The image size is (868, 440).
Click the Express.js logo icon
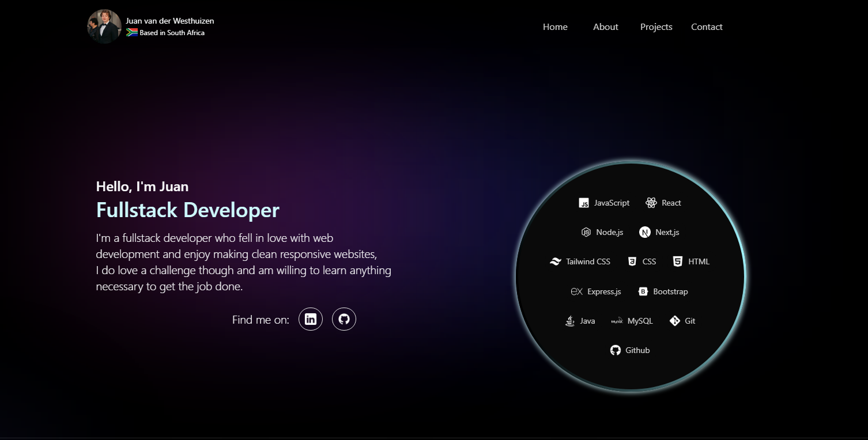[x=577, y=291]
